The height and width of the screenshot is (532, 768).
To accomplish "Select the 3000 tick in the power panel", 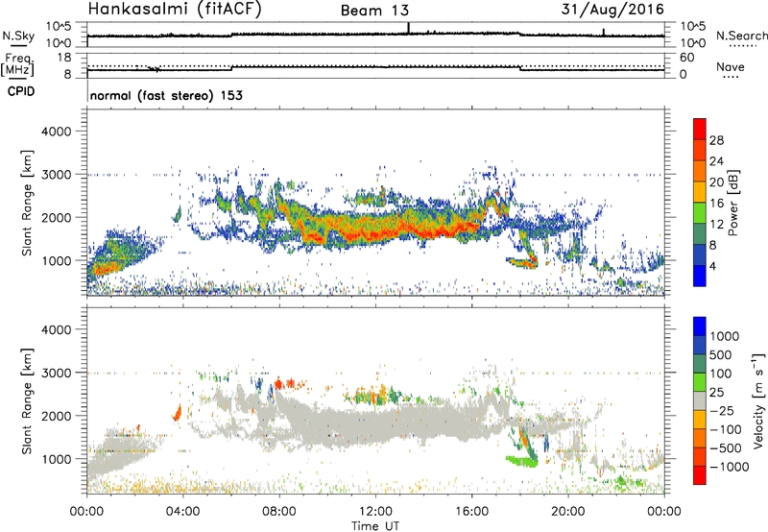I will [x=57, y=175].
